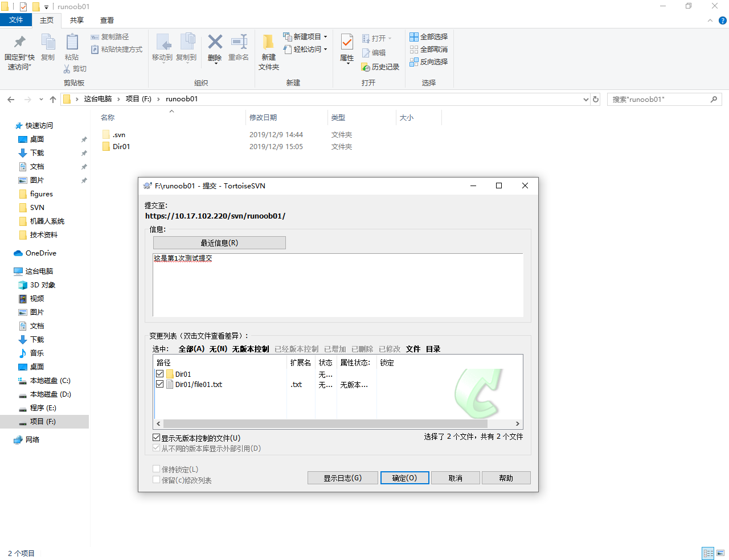Click the Move to icon
This screenshot has width=729, height=560.
(x=163, y=42)
